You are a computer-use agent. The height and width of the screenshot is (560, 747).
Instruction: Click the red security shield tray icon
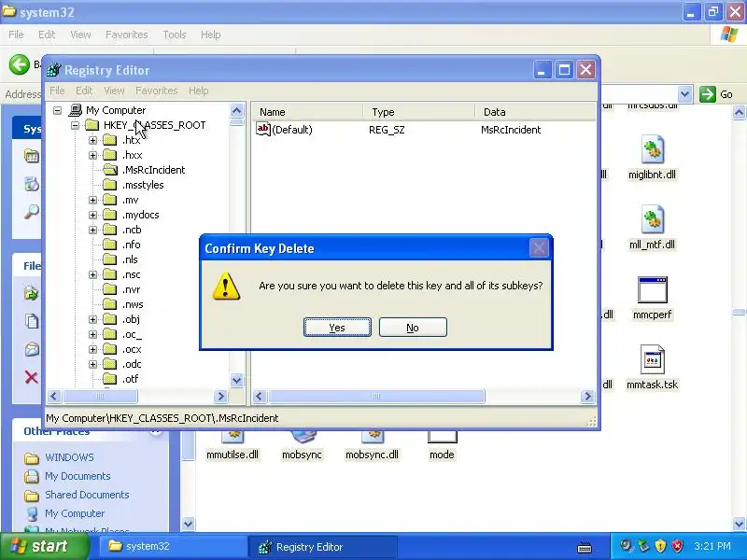677,546
